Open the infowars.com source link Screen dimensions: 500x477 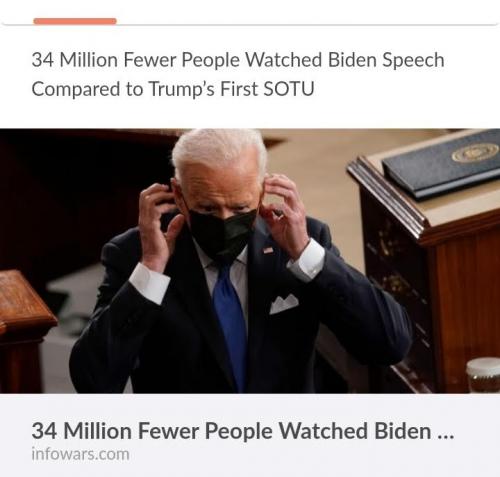click(x=80, y=454)
